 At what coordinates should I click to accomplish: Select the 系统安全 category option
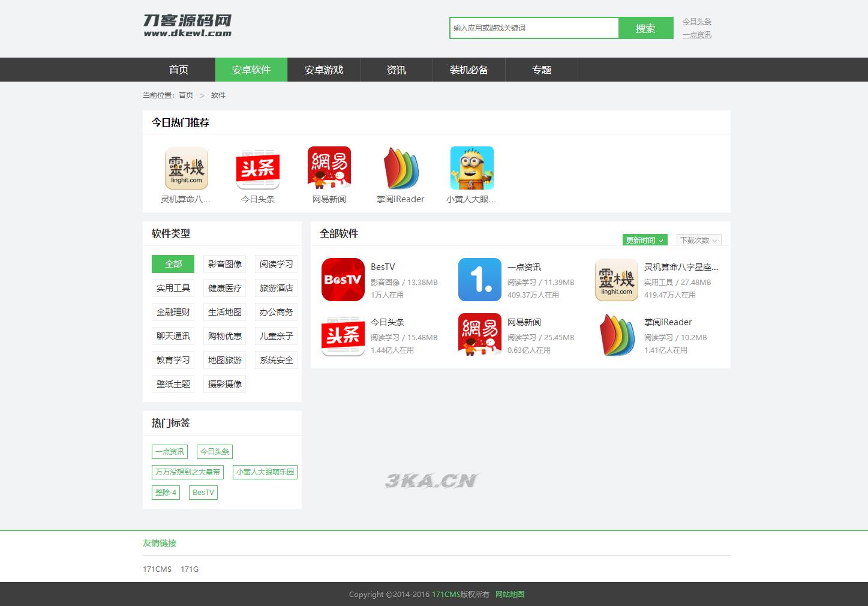(276, 359)
